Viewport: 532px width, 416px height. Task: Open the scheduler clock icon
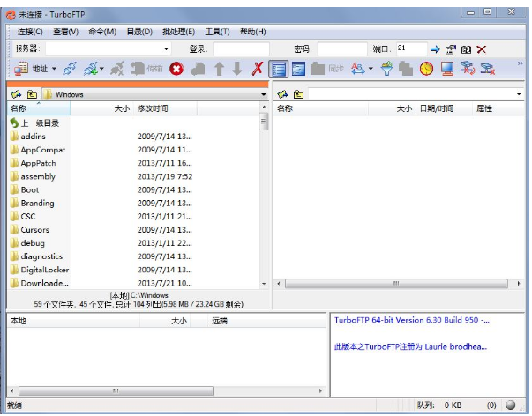pos(426,69)
